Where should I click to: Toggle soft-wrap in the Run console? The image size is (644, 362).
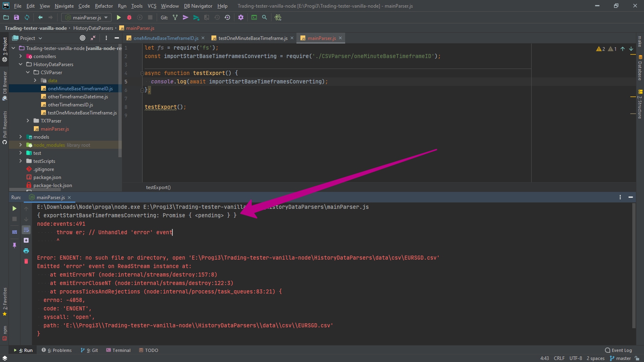coord(26,230)
